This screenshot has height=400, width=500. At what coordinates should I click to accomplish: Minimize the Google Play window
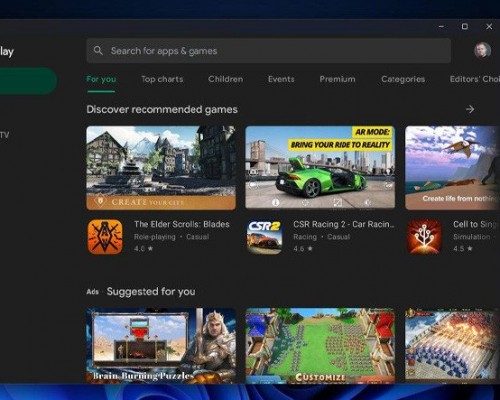[x=441, y=26]
